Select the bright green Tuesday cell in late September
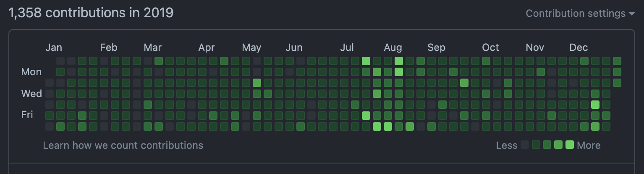 (464, 83)
